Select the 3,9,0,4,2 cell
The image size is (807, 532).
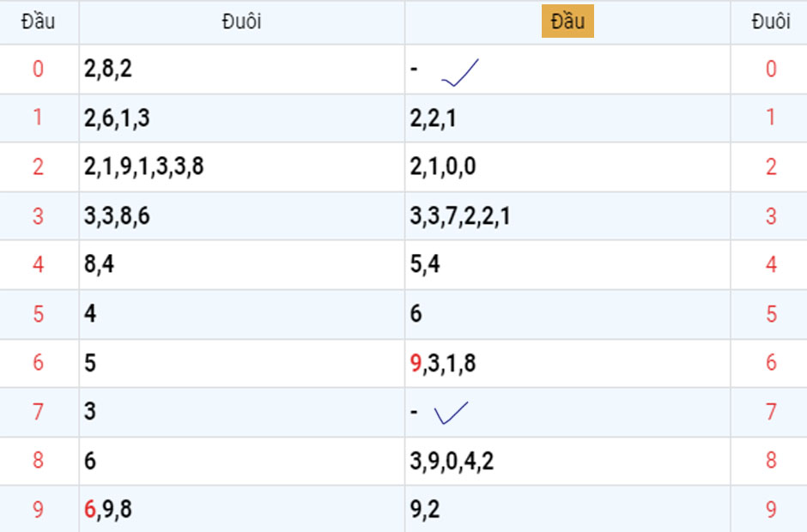point(452,462)
